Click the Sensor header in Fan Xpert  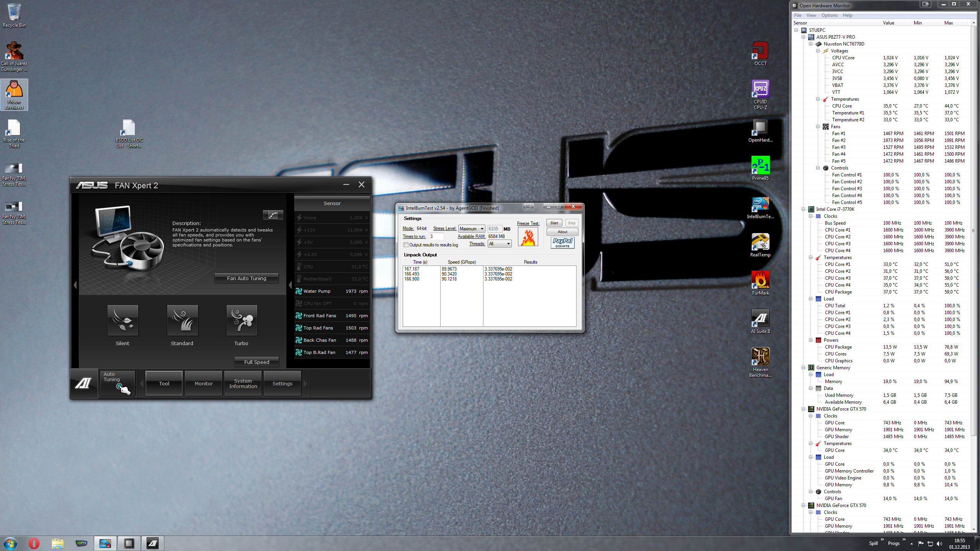(332, 203)
